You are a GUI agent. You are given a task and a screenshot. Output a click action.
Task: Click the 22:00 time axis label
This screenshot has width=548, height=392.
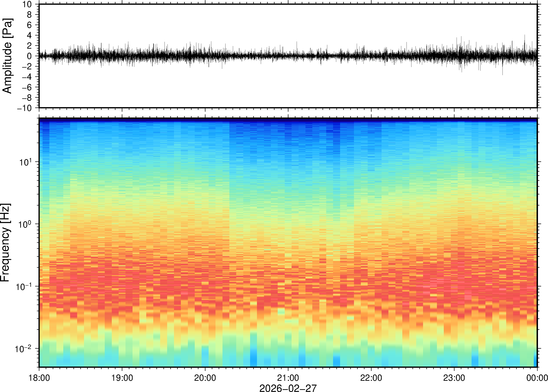371,378
